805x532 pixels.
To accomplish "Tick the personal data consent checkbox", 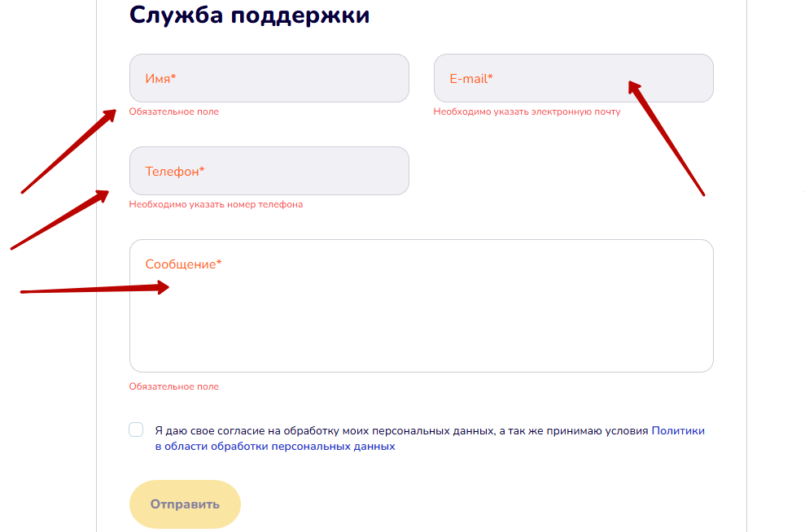I will [x=136, y=430].
